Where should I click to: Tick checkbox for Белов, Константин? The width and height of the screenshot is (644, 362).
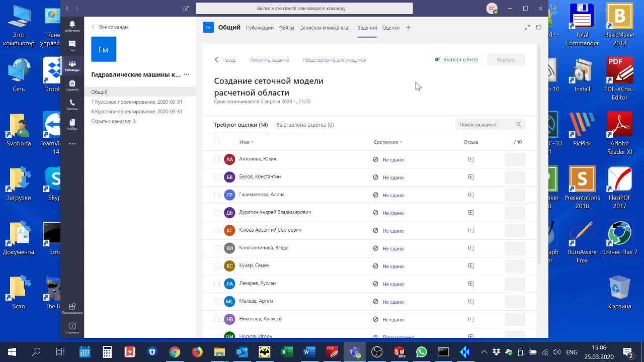(x=217, y=177)
